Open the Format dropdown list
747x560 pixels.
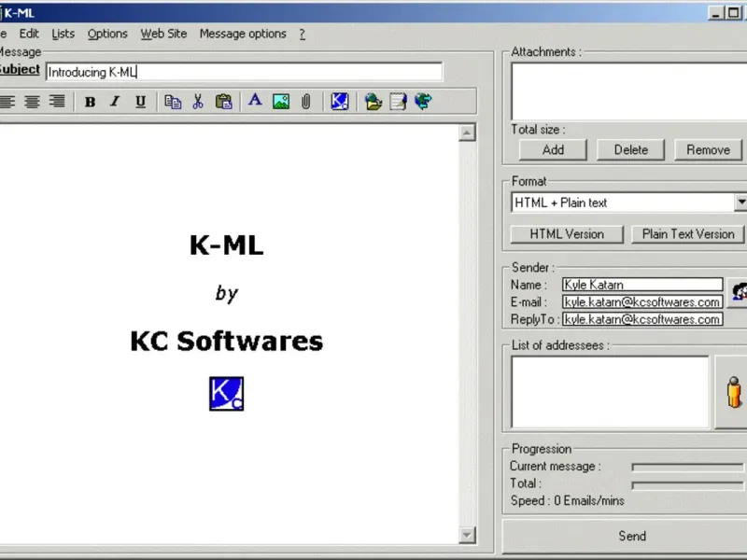(x=740, y=203)
